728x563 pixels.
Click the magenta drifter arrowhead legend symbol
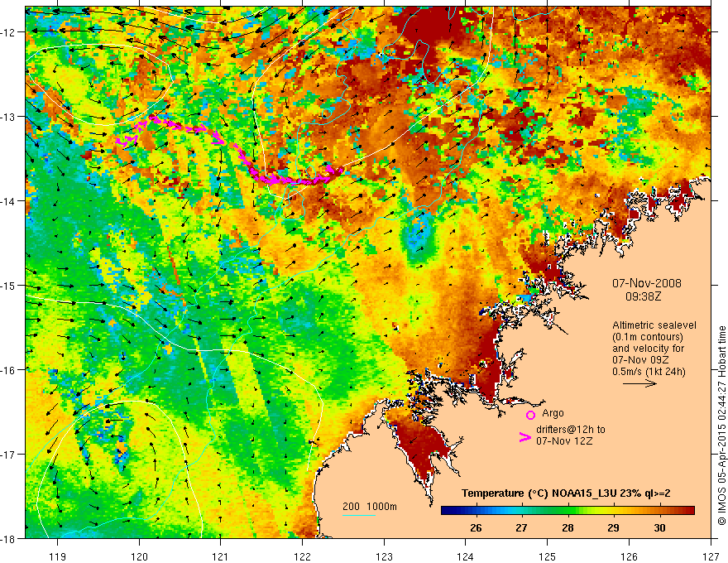point(525,437)
